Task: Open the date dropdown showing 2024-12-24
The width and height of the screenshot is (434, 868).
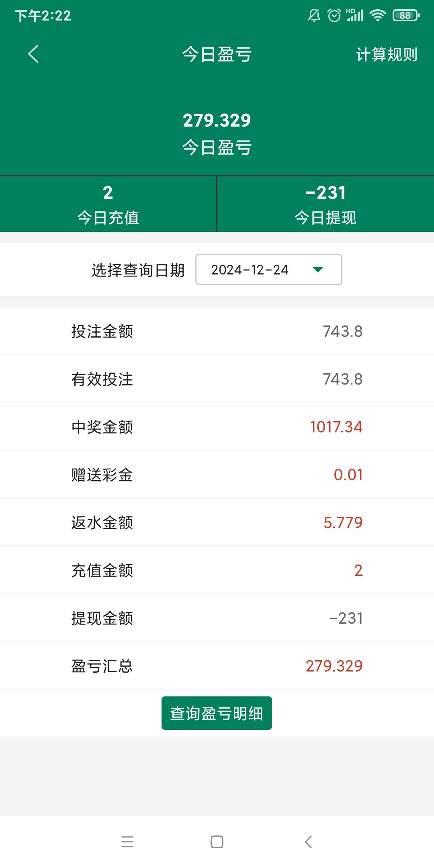Action: click(x=268, y=270)
